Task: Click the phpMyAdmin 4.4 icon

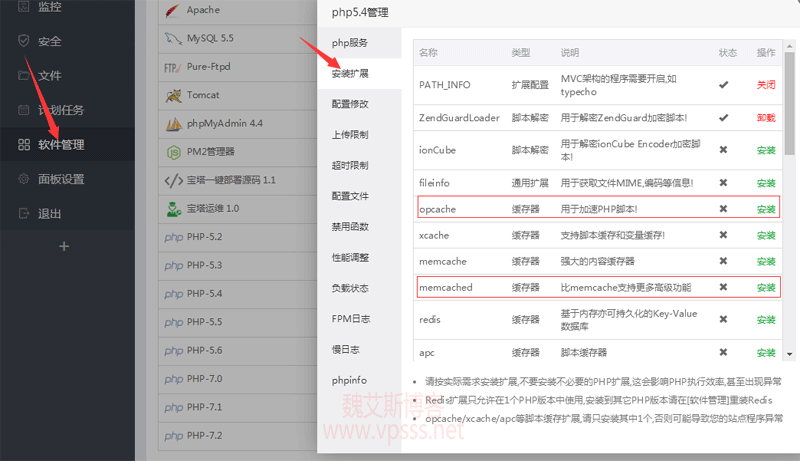Action: click(172, 124)
